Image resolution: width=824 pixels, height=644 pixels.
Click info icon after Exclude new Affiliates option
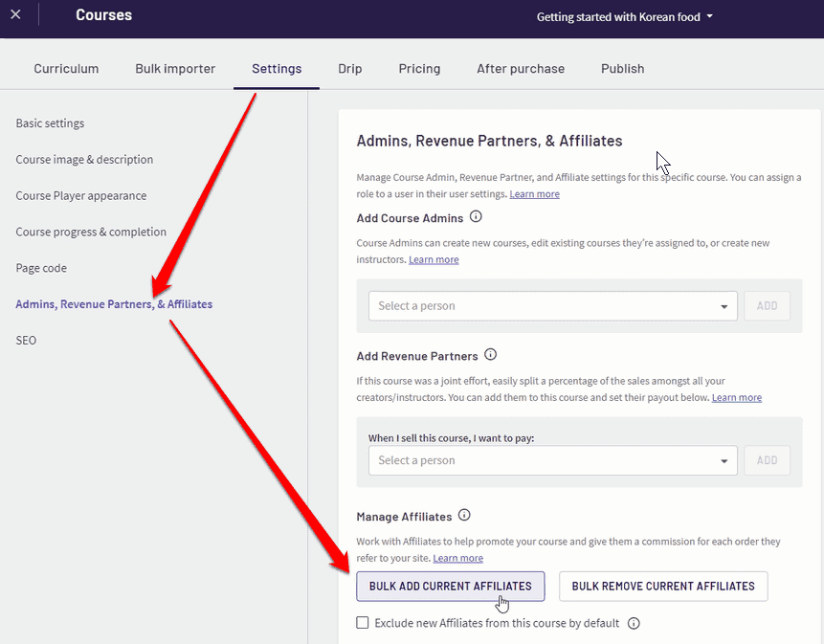pos(634,623)
